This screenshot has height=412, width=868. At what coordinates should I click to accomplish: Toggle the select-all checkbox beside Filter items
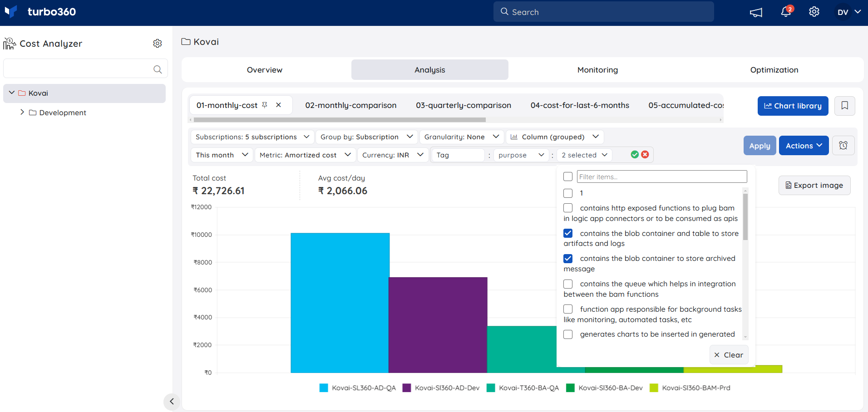568,177
